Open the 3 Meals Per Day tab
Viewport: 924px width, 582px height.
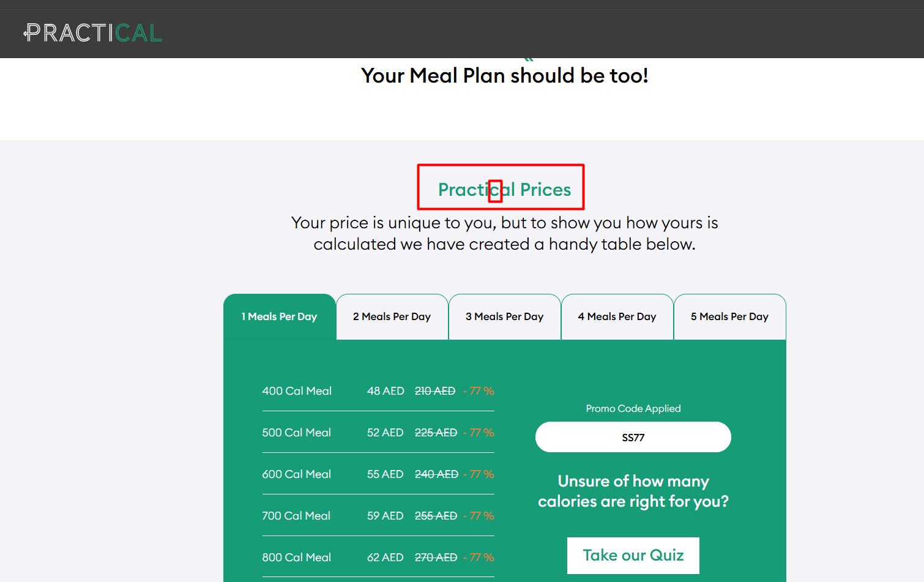(x=505, y=317)
